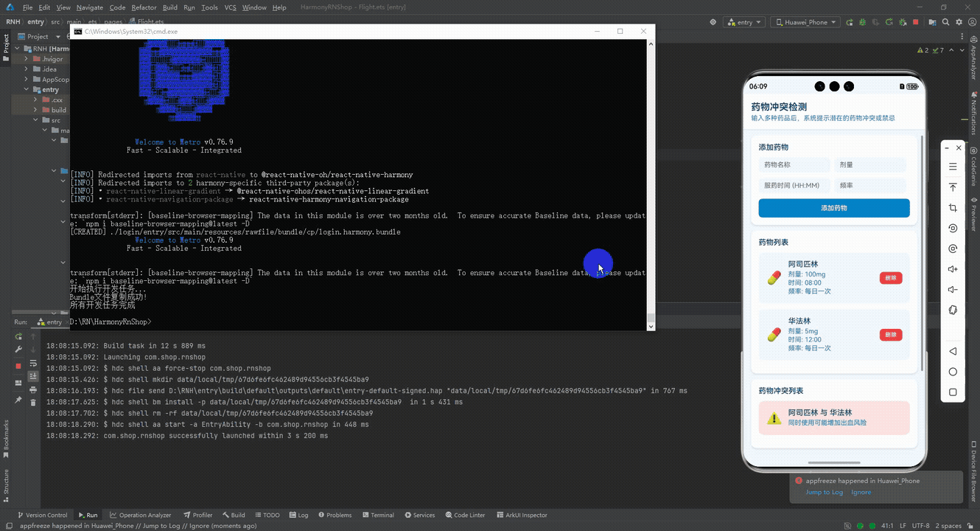Click the Debug bug icon in the toolbar
This screenshot has height=531, width=980.
point(864,22)
